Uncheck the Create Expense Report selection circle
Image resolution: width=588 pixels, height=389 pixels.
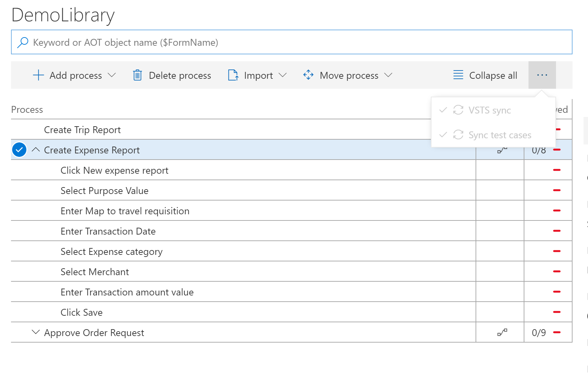(19, 150)
